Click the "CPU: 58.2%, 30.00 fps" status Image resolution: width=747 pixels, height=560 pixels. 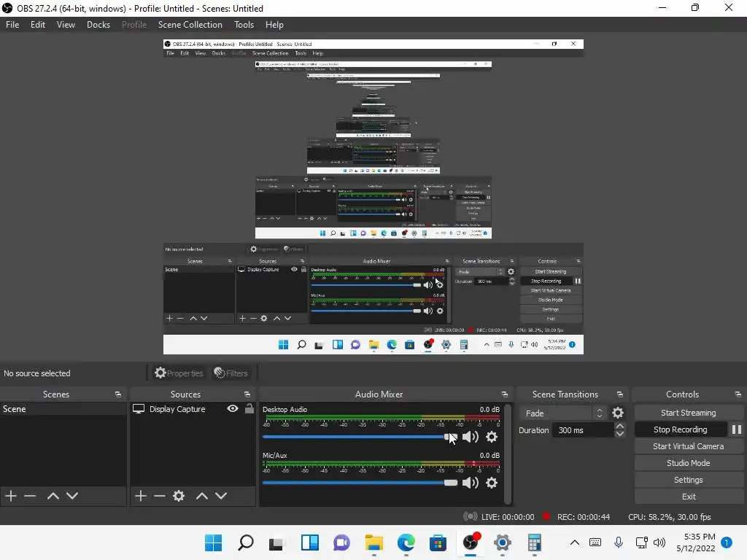(x=670, y=517)
